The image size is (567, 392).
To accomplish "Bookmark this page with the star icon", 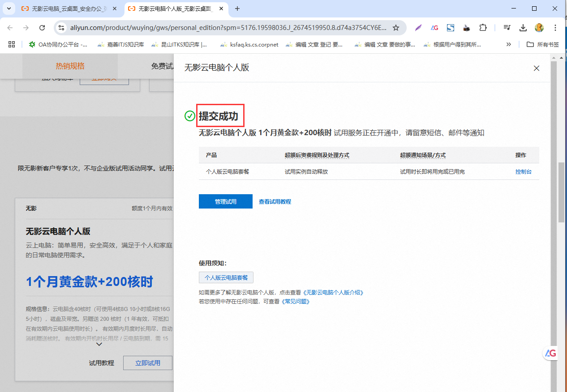I will [x=396, y=28].
